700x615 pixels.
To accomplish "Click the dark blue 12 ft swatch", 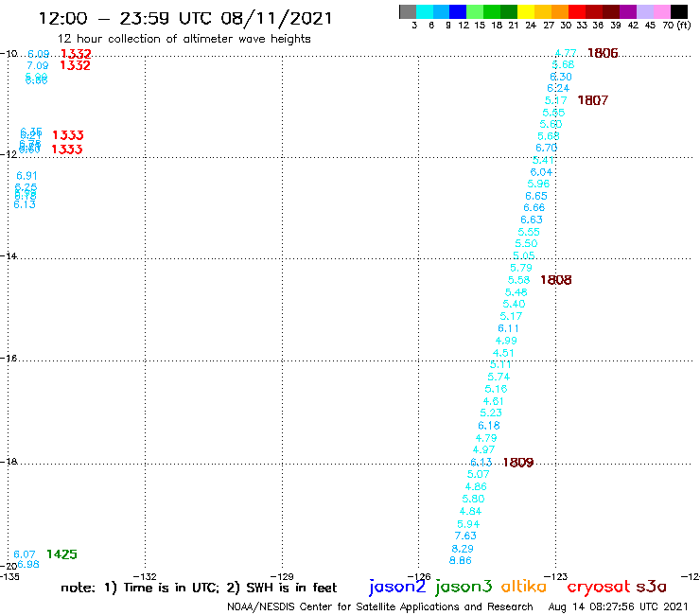I will point(458,11).
